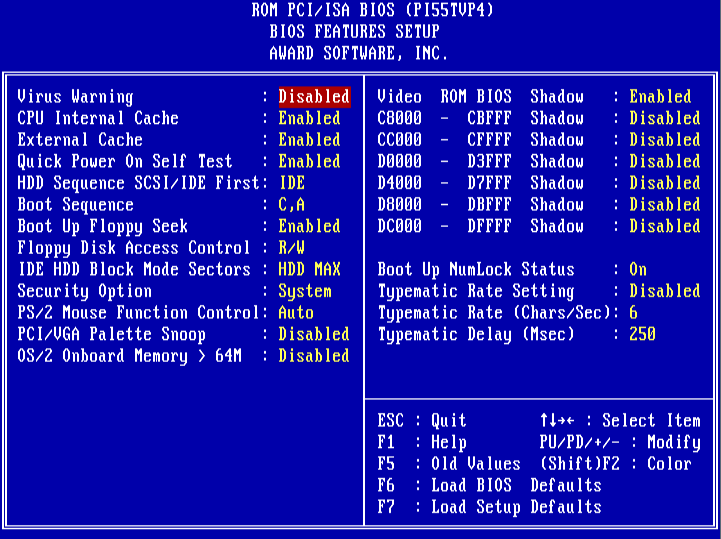Click the Boot Up Floppy Seek label
The width and height of the screenshot is (721, 539).
(103, 227)
